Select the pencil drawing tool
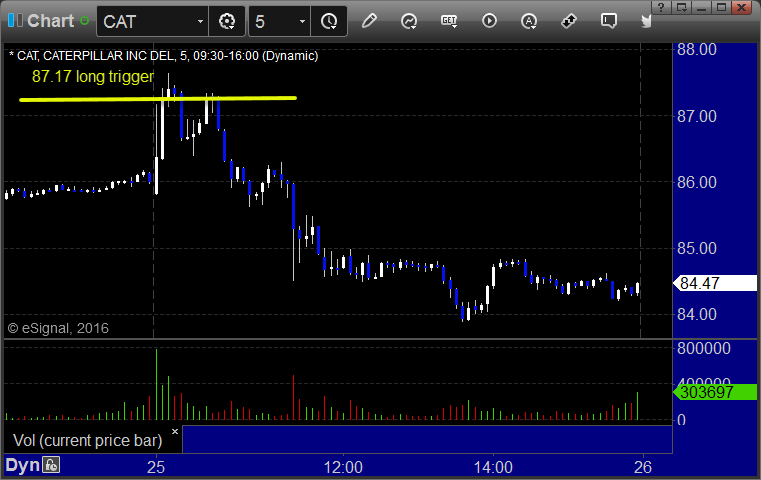This screenshot has height=480, width=761. coord(369,21)
